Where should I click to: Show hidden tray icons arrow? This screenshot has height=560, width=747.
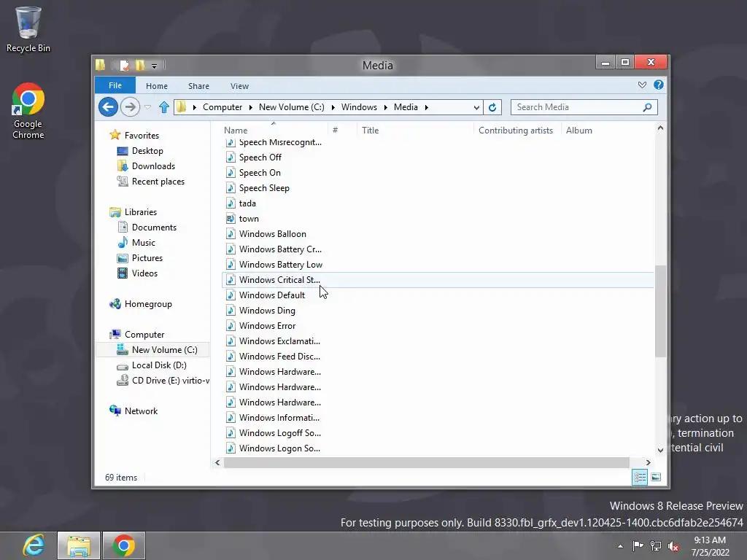(x=620, y=546)
